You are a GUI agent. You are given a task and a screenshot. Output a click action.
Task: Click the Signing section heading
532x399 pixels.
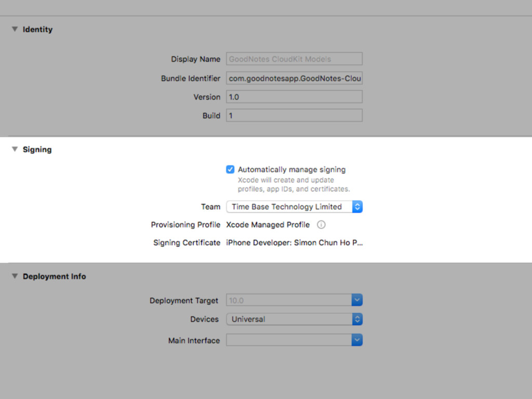[37, 150]
